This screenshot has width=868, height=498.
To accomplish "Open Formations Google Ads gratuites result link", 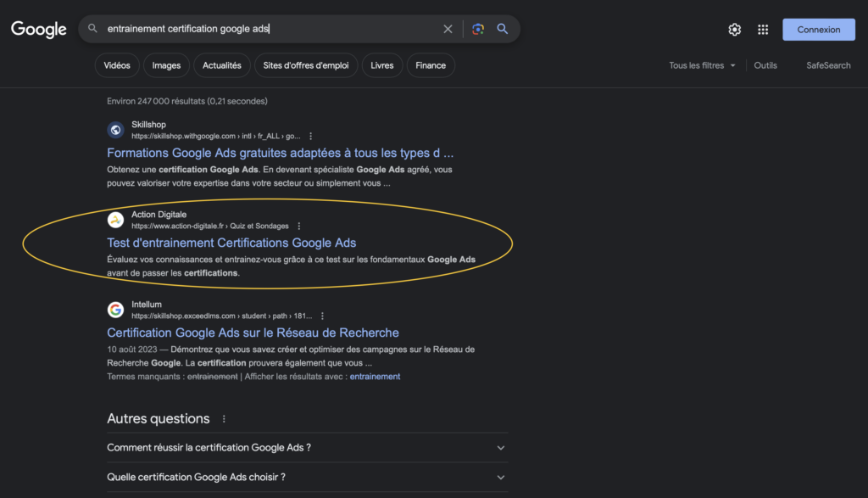I will [x=280, y=153].
